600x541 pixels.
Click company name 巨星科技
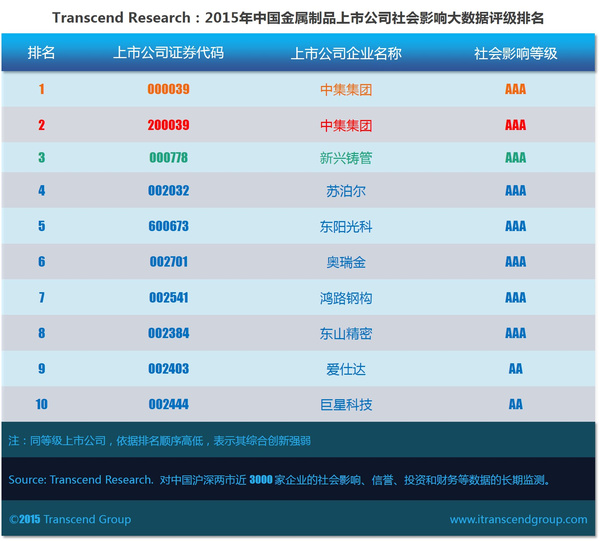346,405
